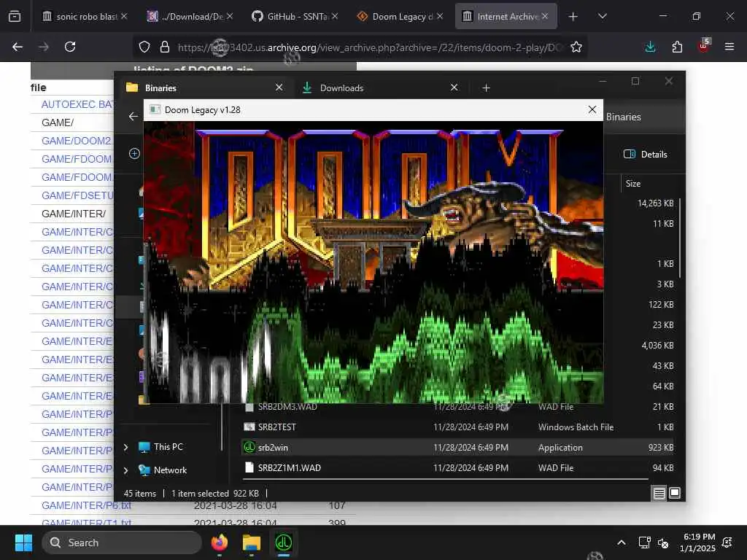The height and width of the screenshot is (560, 747).
Task: Click the archive.org URL field
Action: [x=369, y=47]
